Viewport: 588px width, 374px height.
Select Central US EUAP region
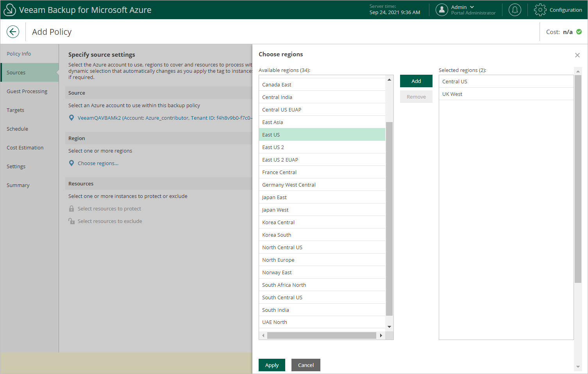(x=322, y=110)
